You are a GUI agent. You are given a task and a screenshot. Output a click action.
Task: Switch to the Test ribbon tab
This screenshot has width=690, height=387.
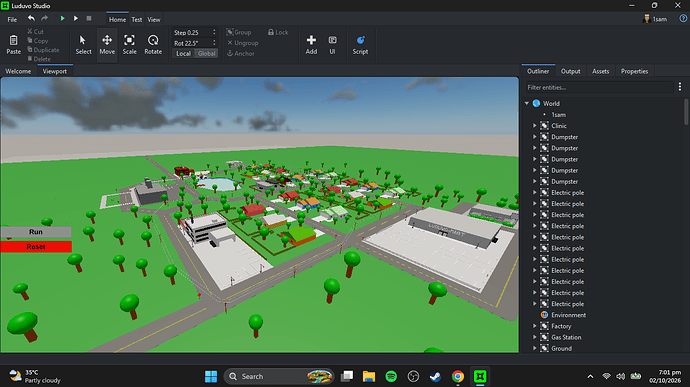pyautogui.click(x=137, y=19)
